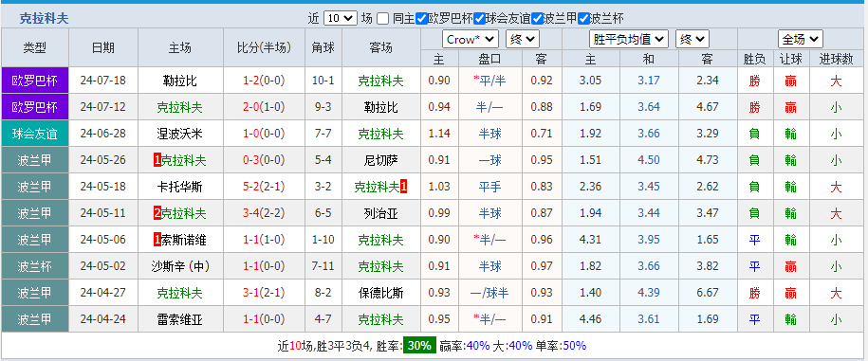Open the 终 dropdown beside Crow*

pos(523,39)
